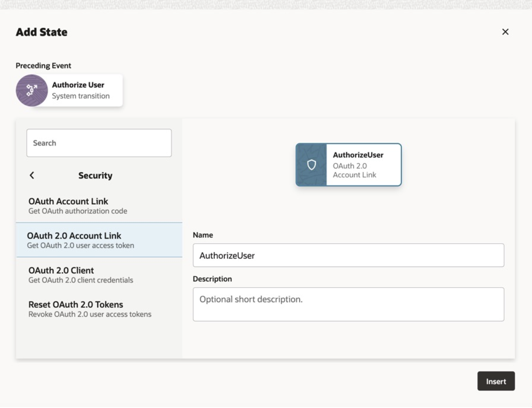This screenshot has width=532, height=408.
Task: Click the 'Revoke OAuth 2.0 user access tokens' text
Action: pyautogui.click(x=90, y=314)
